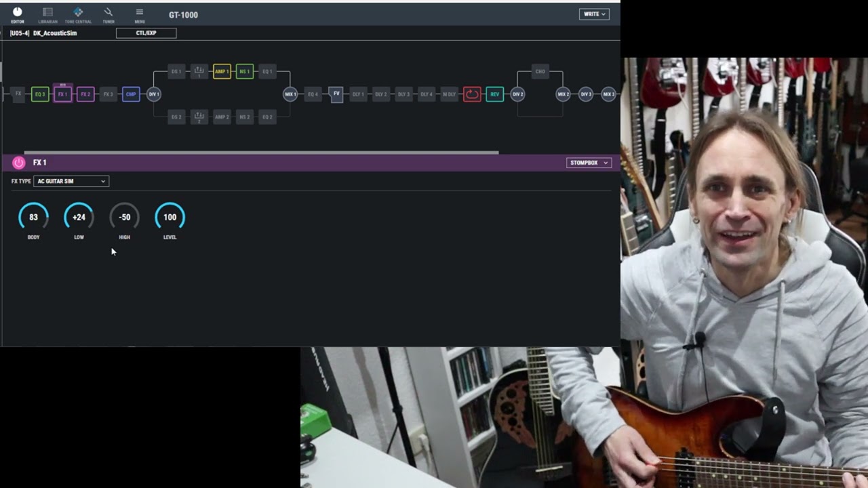The height and width of the screenshot is (488, 868).
Task: Select the FX 1 block in the chain
Action: 62,94
